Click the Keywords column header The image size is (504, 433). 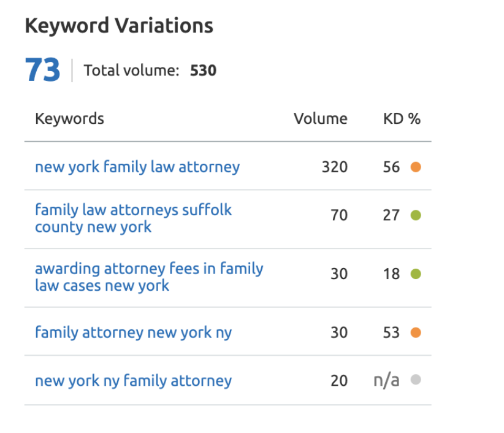[x=69, y=119]
